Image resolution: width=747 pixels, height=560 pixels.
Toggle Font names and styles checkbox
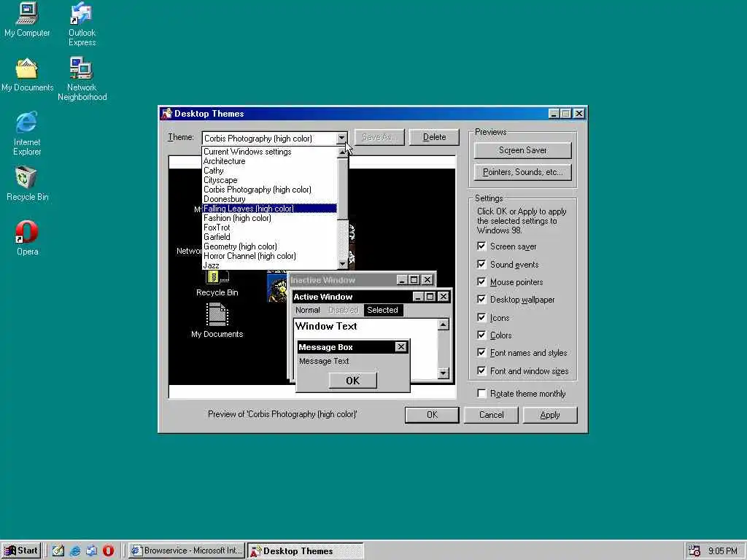481,353
